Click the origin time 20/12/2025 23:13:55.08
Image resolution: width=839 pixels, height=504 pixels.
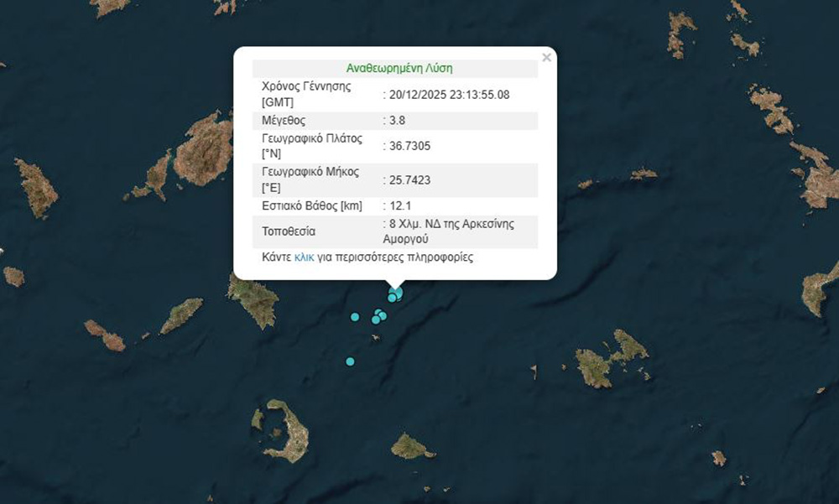coord(449,95)
